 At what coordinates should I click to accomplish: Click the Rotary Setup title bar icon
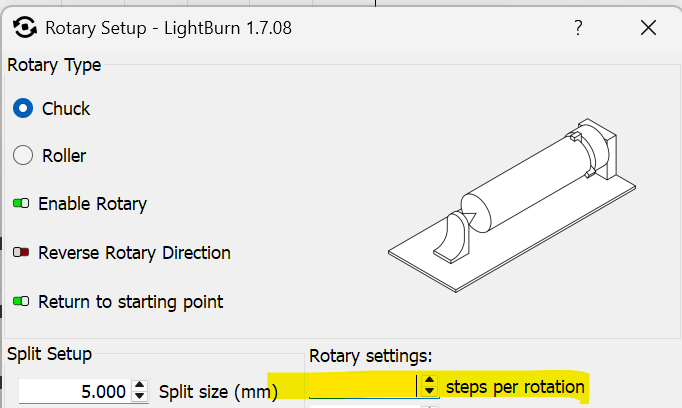24,27
